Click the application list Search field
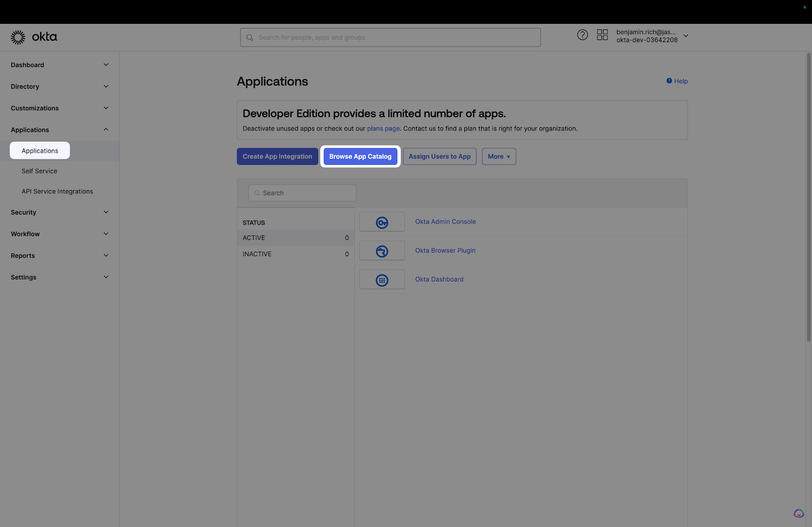This screenshot has width=812, height=527. click(302, 193)
